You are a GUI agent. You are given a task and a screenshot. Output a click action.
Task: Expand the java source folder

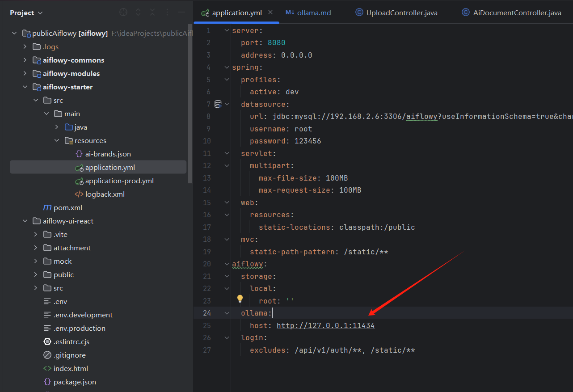point(57,127)
